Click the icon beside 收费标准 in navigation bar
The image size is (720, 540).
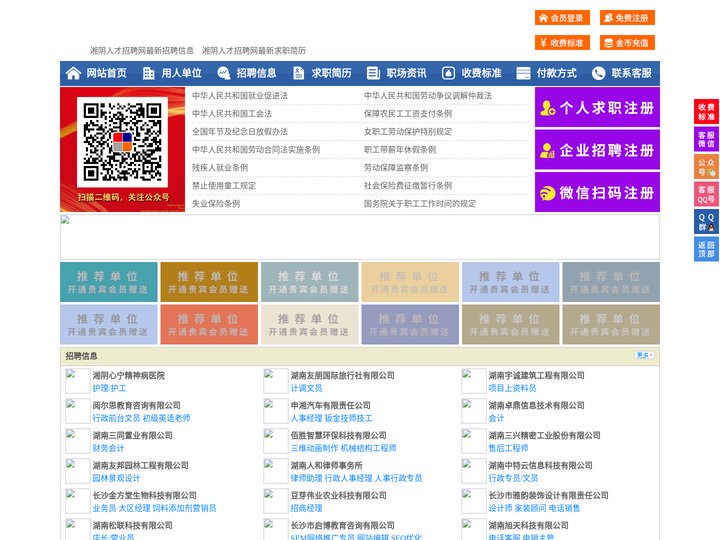click(448, 73)
